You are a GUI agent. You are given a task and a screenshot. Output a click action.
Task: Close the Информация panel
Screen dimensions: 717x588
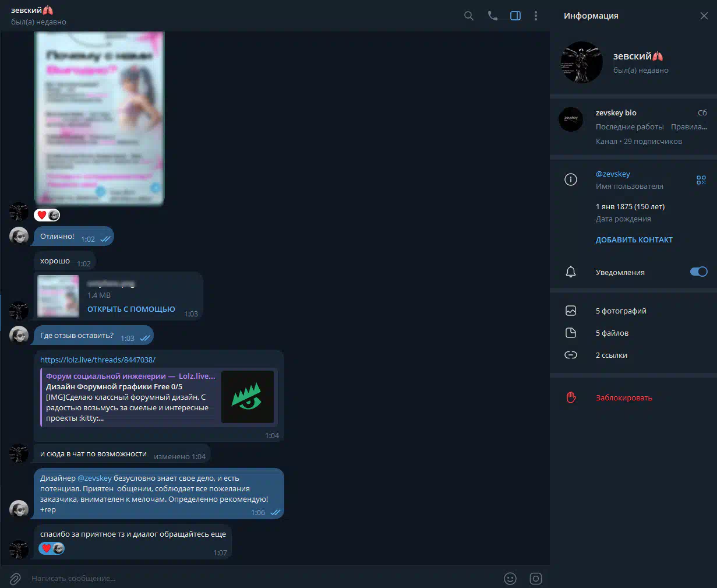tap(704, 16)
